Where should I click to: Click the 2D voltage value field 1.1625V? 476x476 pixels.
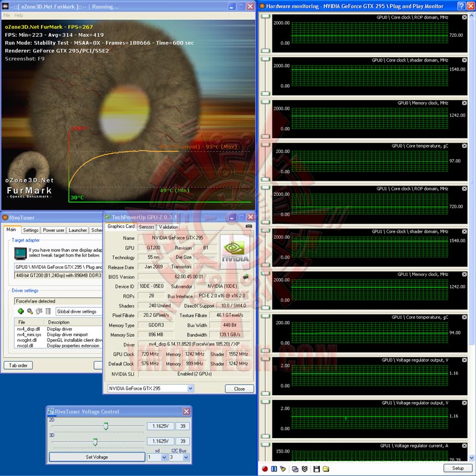pyautogui.click(x=161, y=426)
